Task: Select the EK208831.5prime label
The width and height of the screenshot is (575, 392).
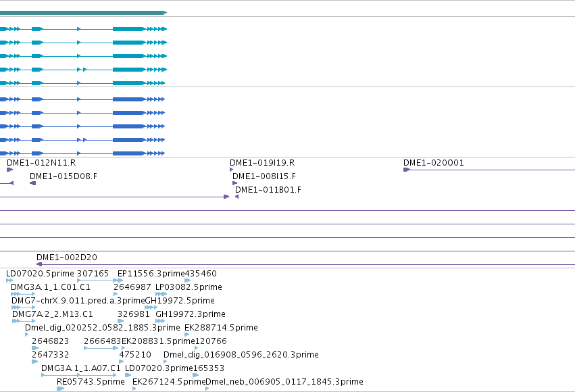Action: [158, 341]
